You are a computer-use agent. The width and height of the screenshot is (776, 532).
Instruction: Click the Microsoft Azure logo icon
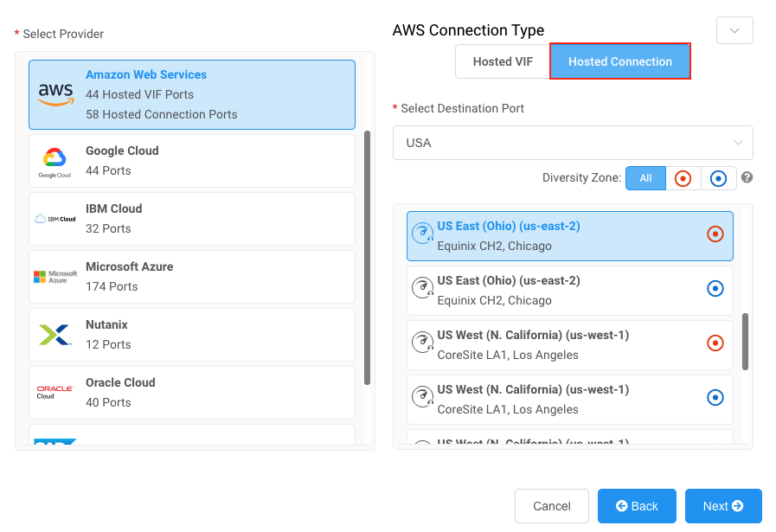[55, 277]
